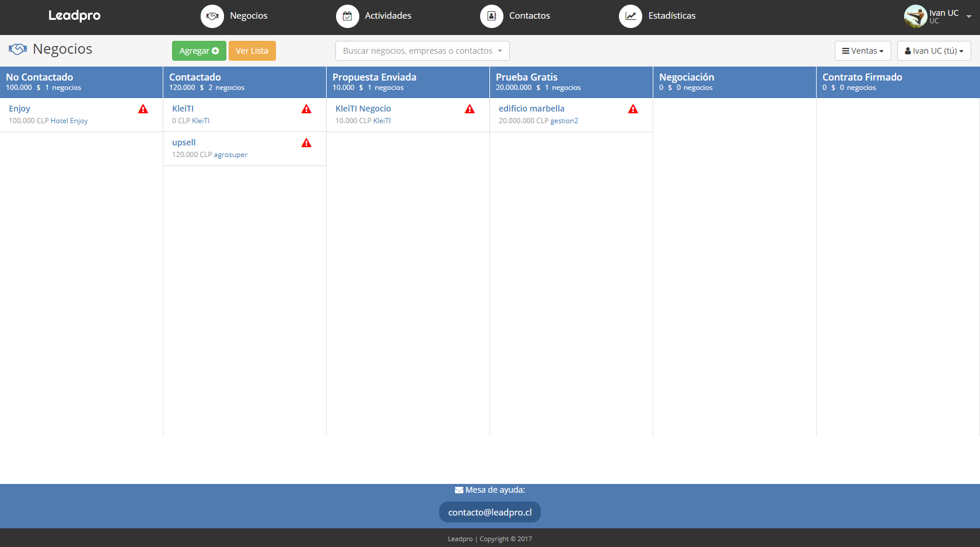The width and height of the screenshot is (980, 547).
Task: Click the Prueba Gratis column header
Action: pos(571,82)
